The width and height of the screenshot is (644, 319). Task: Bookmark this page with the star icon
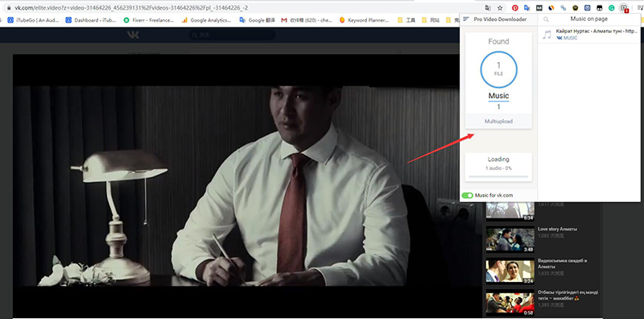point(500,7)
